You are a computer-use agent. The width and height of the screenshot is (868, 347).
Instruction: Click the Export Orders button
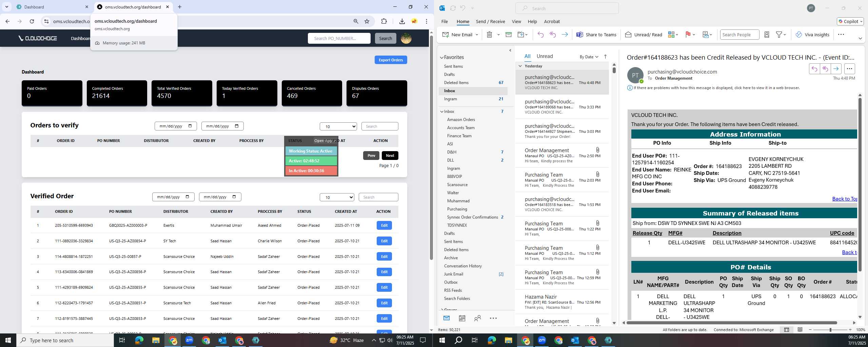point(391,60)
